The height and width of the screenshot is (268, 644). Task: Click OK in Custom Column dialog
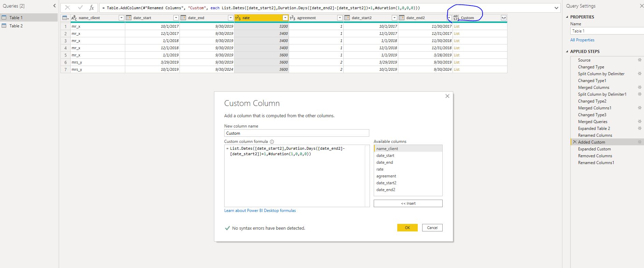pyautogui.click(x=407, y=228)
